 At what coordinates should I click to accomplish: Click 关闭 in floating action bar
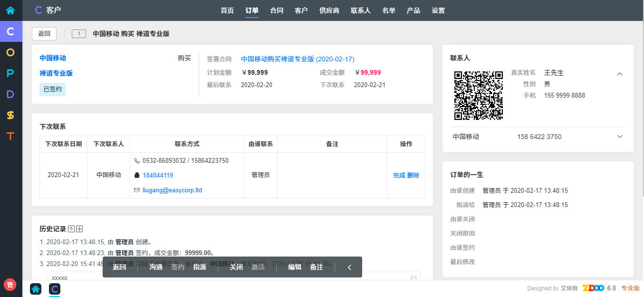[x=236, y=267]
